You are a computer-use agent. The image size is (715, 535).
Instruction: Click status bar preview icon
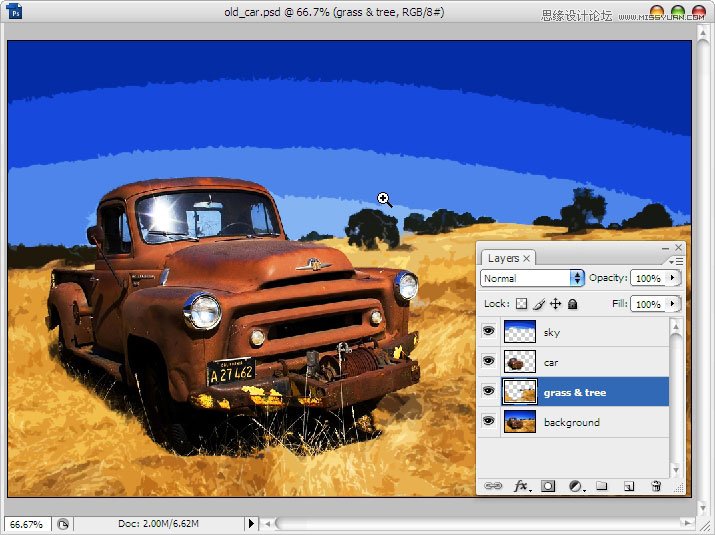pyautogui.click(x=63, y=524)
